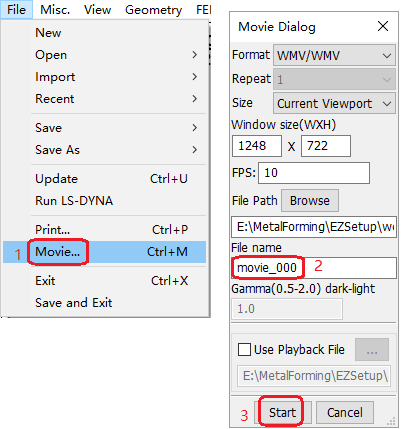The image size is (402, 429).
Task: Click the Cancel button
Action: (345, 412)
